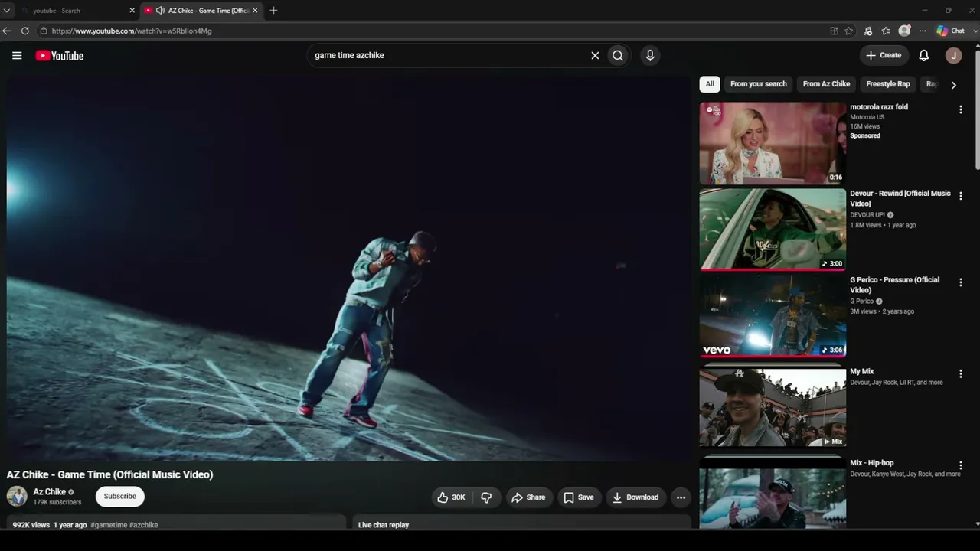
Task: Open Az Chike channel avatar
Action: pos(17,497)
